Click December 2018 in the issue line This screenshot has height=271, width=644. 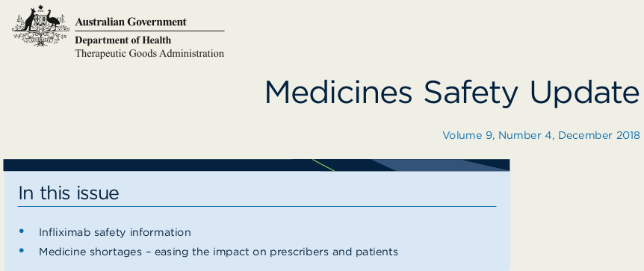[599, 135]
